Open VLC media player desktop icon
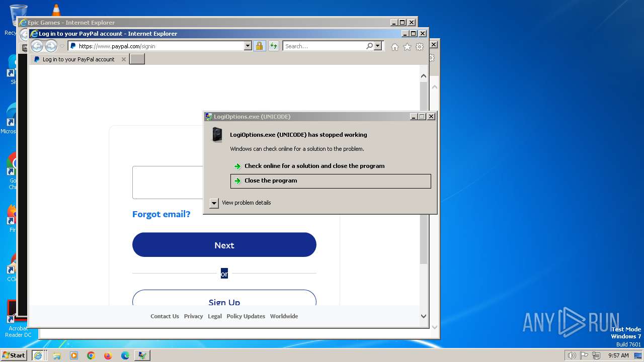The height and width of the screenshot is (362, 644). click(x=56, y=10)
